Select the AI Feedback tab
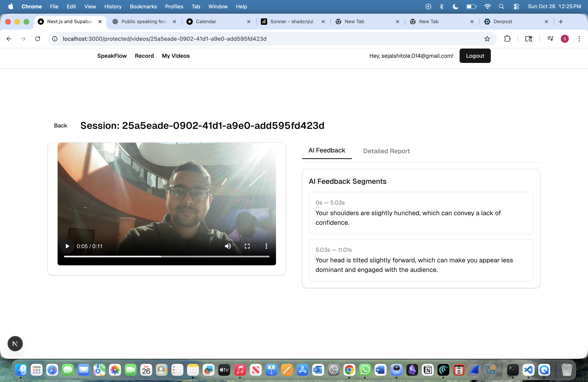This screenshot has height=382, width=588. (x=326, y=150)
